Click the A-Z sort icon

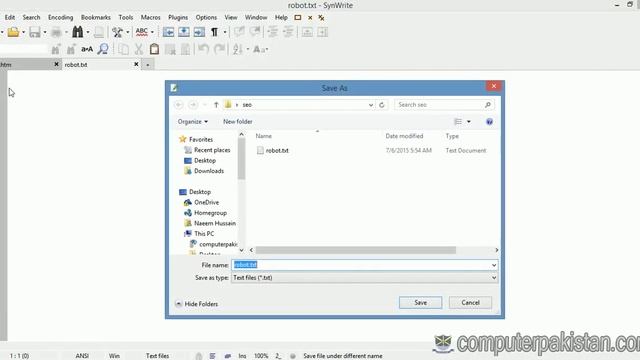[238, 49]
